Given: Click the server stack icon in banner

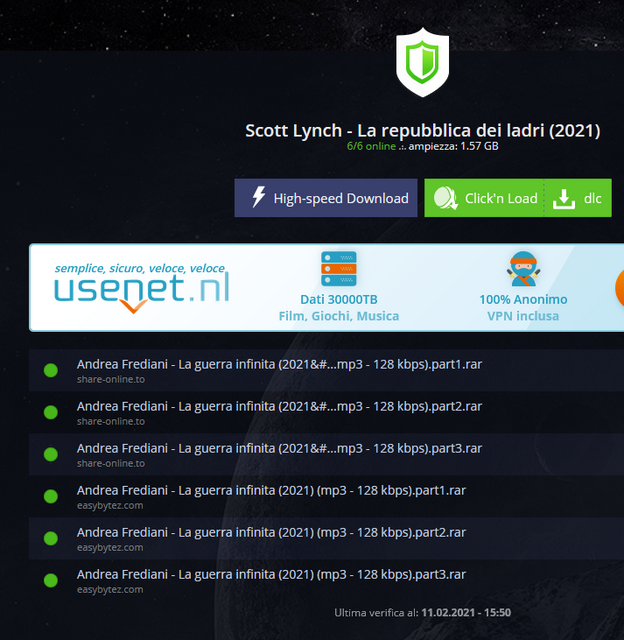Looking at the screenshot, I should (339, 269).
